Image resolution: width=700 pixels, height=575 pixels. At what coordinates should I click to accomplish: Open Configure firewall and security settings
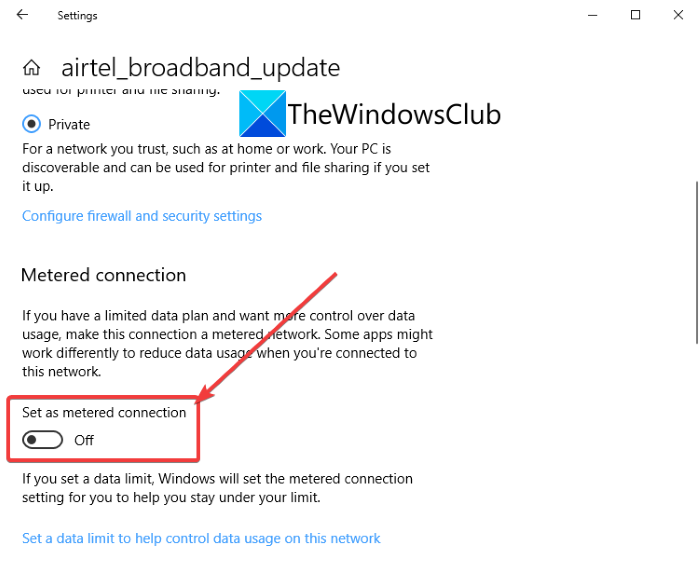[x=142, y=216]
